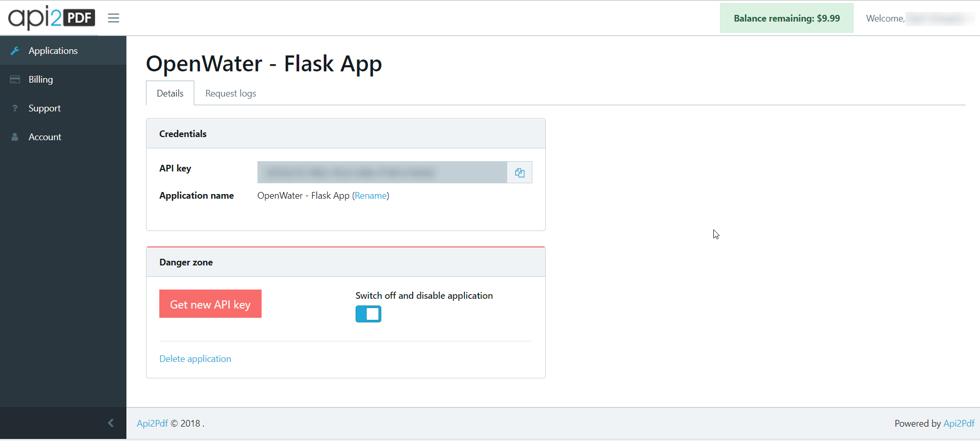The width and height of the screenshot is (980, 441).
Task: Toggle the hamburger menu icon
Action: coord(114,18)
